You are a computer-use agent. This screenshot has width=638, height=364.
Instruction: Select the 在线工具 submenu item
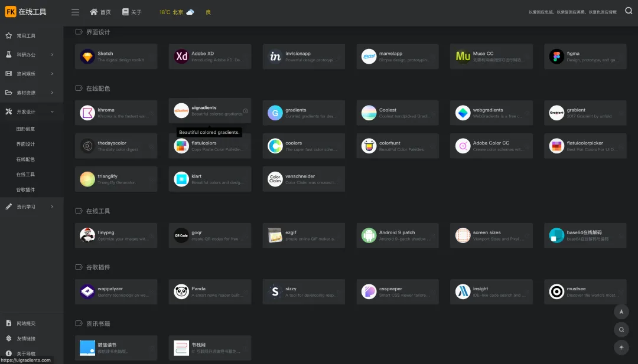pos(25,174)
